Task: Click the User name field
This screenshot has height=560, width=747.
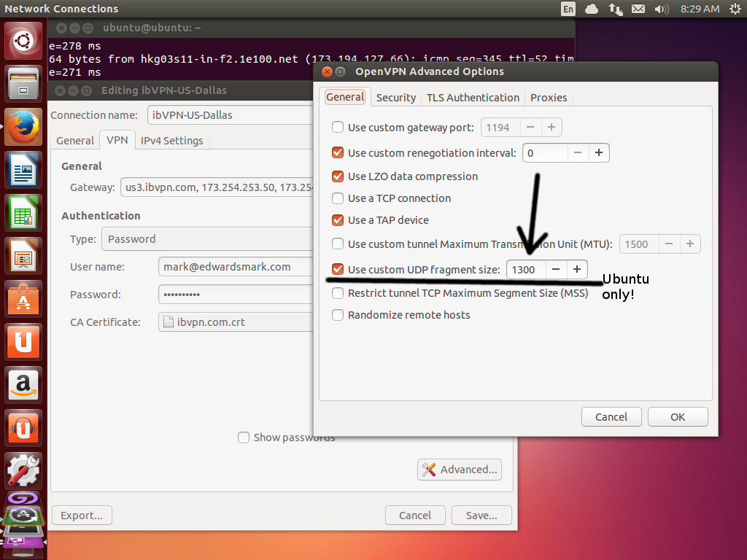Action: coord(236,267)
